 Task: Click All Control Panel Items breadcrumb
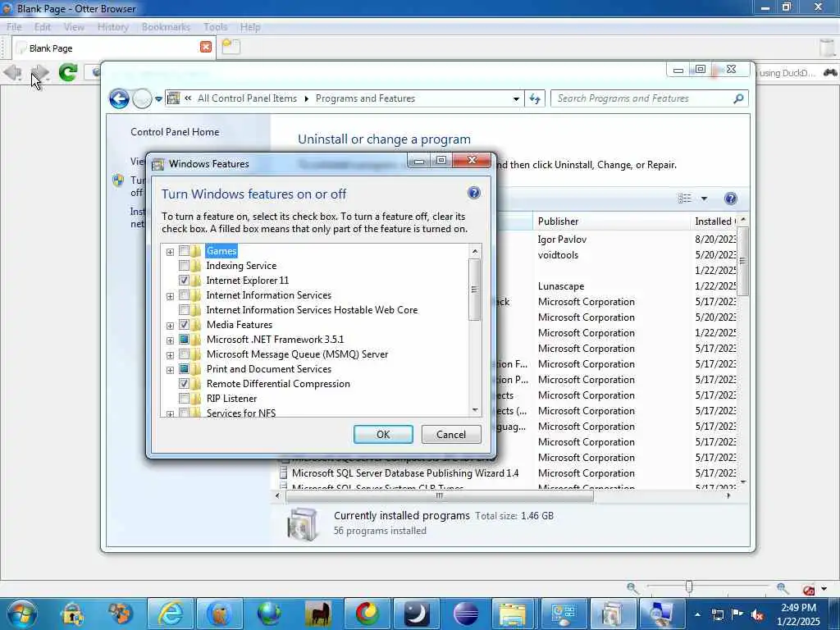(247, 98)
